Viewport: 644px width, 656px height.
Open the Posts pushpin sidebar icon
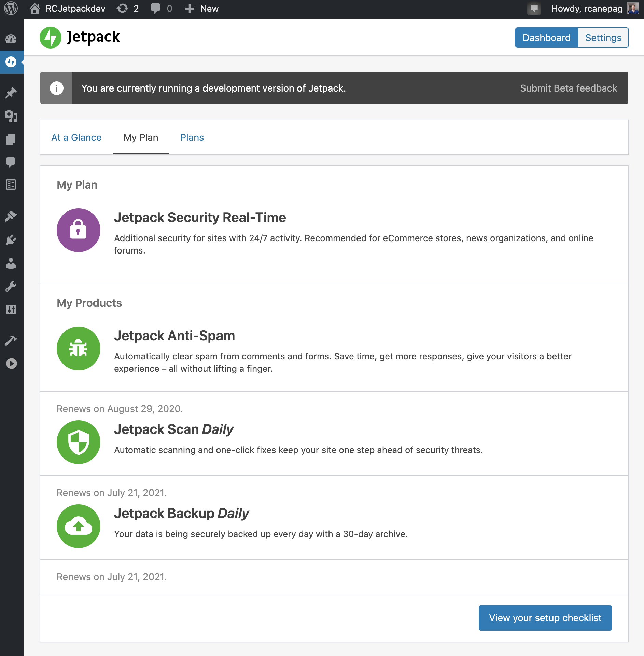[x=11, y=93]
